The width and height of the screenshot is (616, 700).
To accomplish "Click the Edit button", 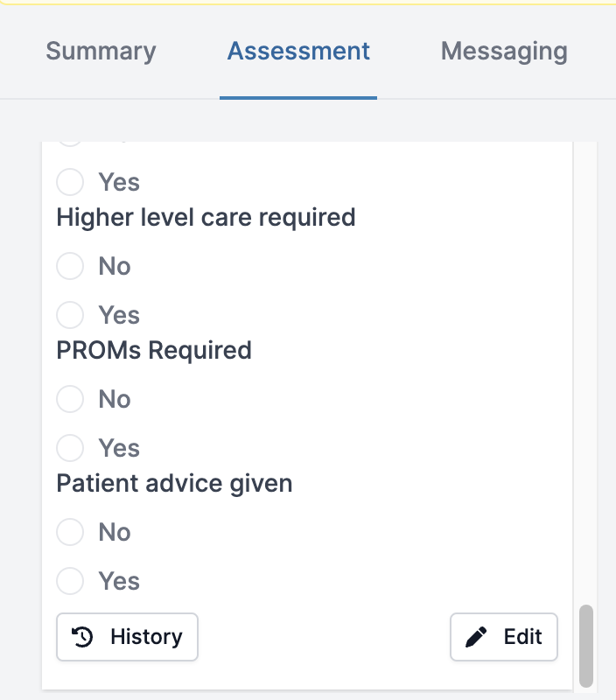I will tap(503, 637).
